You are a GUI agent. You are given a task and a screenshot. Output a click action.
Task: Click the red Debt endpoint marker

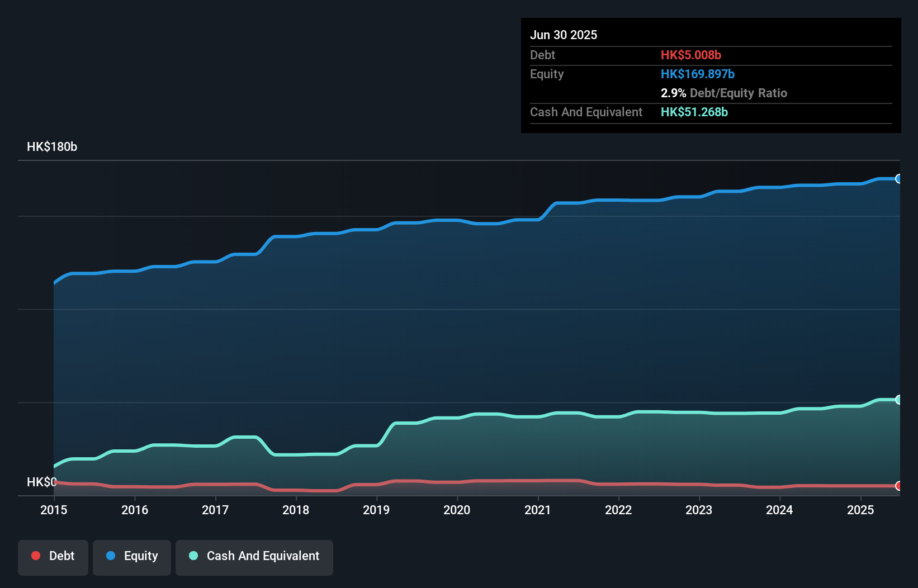pos(898,486)
